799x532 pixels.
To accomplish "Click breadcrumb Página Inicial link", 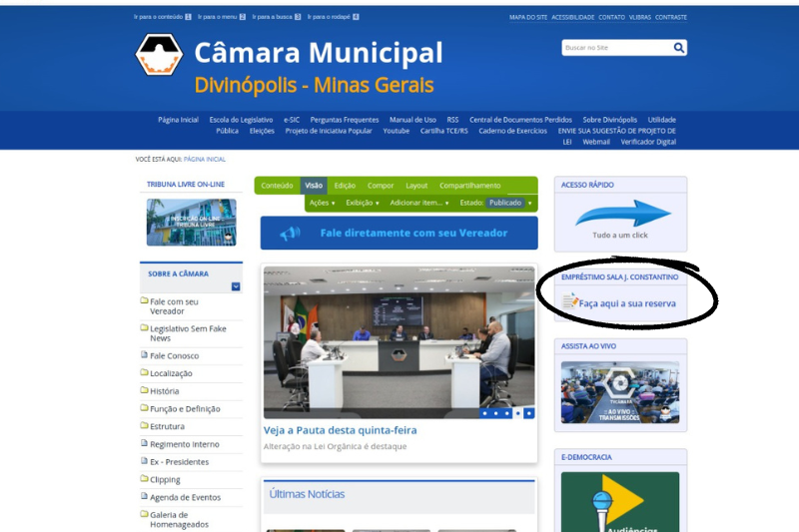I will 205,160.
